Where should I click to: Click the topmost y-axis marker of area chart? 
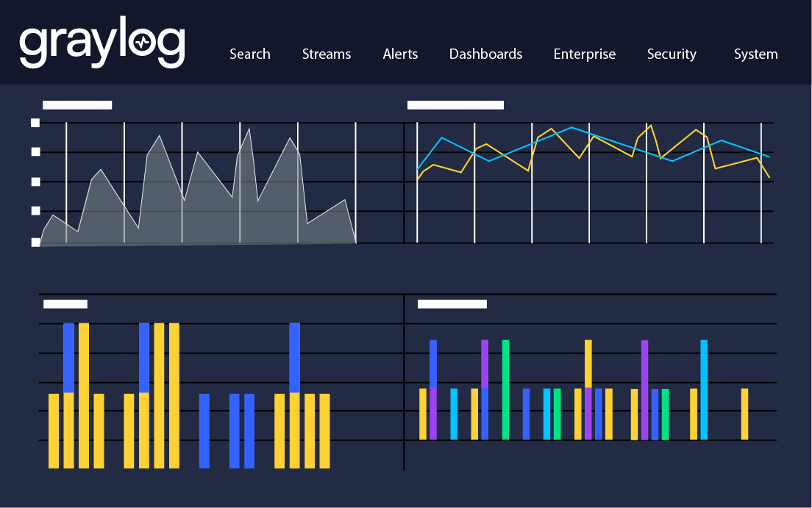pos(35,123)
